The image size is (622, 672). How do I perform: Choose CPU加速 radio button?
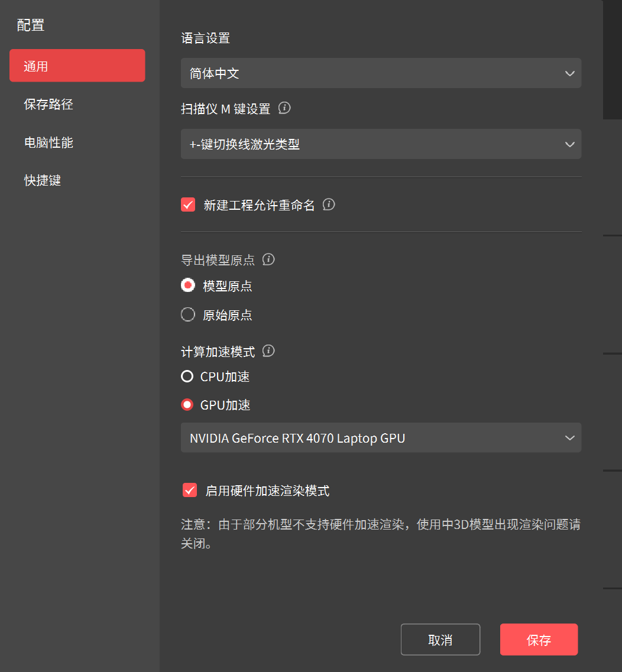[187, 376]
